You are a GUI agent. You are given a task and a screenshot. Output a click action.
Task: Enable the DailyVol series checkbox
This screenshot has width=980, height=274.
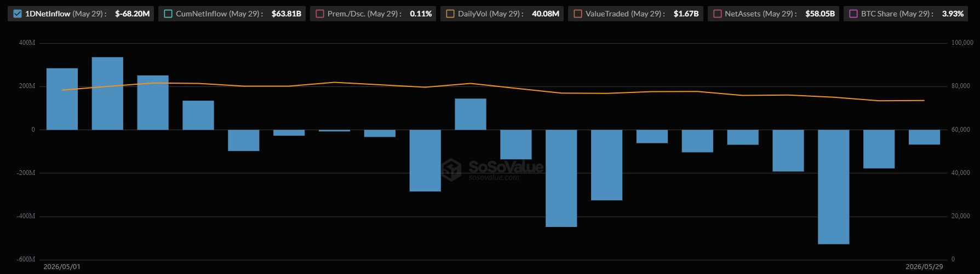[x=450, y=14]
